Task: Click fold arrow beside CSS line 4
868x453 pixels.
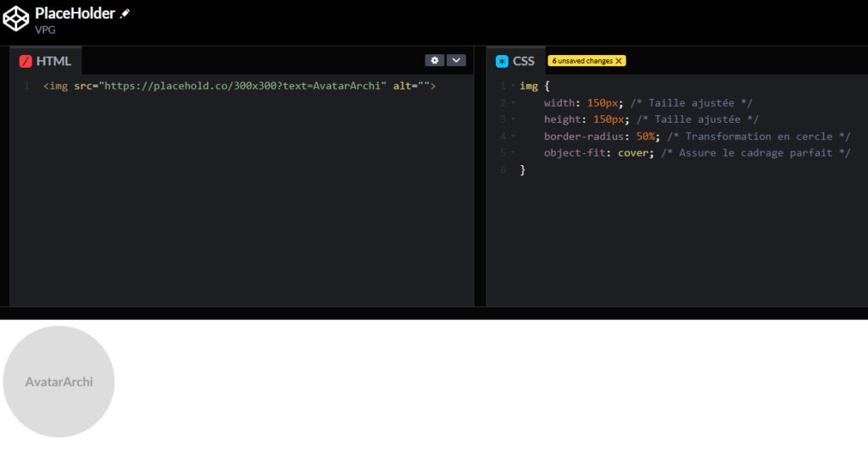Action: coord(513,136)
